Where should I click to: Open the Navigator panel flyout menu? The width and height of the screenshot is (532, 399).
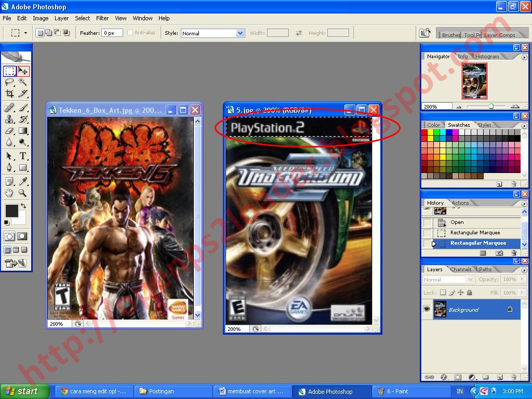[524, 57]
